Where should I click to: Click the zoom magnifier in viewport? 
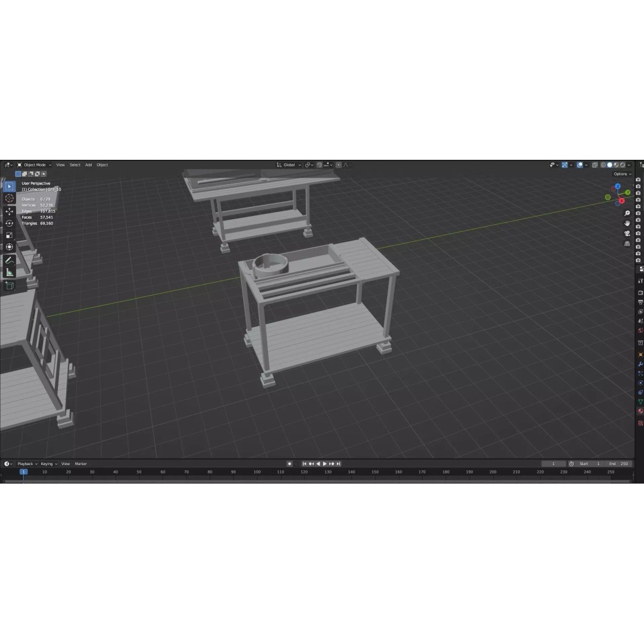pyautogui.click(x=627, y=213)
